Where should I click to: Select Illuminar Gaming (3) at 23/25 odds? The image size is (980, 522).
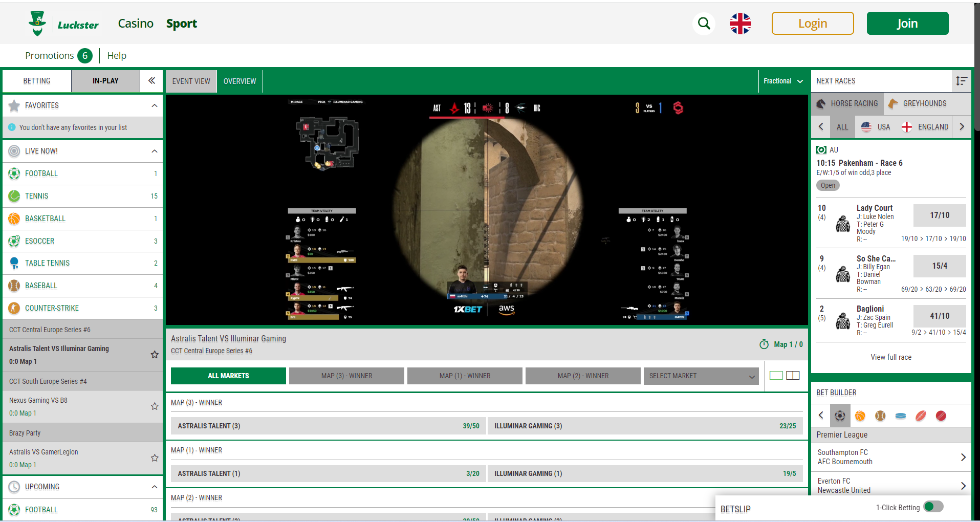pyautogui.click(x=645, y=425)
